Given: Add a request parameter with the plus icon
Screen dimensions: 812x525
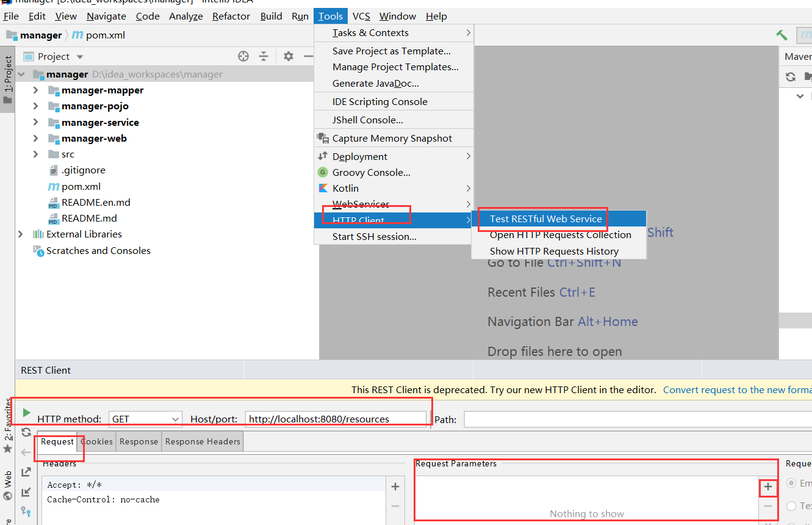Looking at the screenshot, I should pyautogui.click(x=768, y=487).
